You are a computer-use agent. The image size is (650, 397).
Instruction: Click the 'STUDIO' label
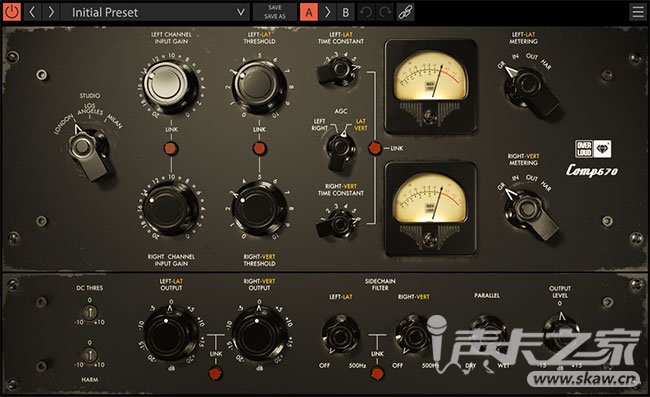(90, 96)
